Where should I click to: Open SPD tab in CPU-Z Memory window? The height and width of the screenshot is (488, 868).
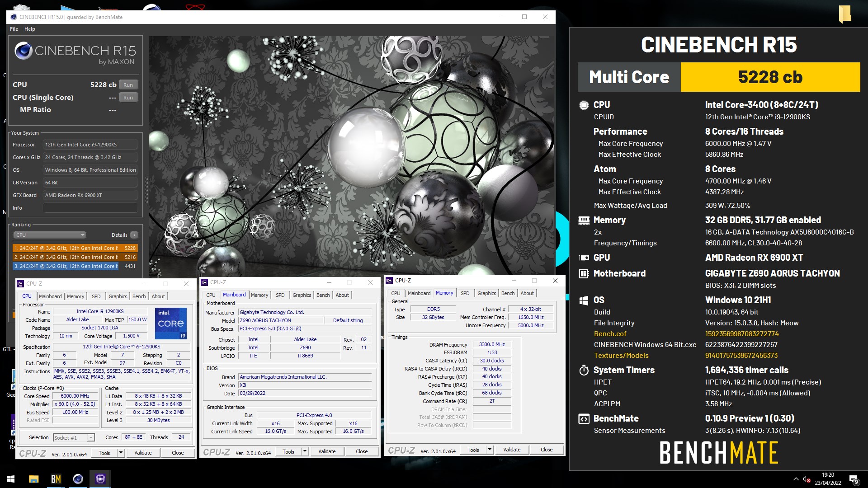tap(465, 293)
